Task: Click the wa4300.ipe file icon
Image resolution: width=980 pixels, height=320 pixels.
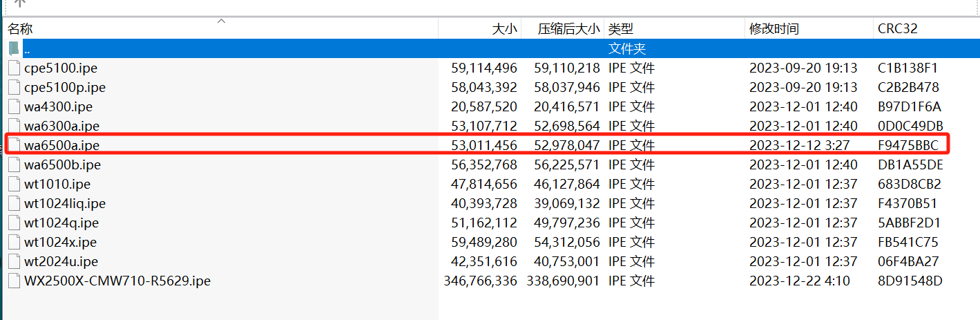Action: click(14, 107)
